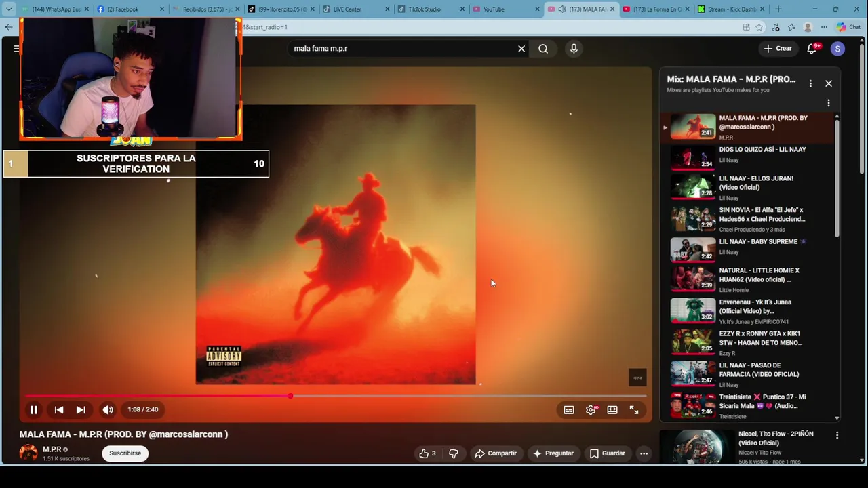Open the Crear menu
Viewport: 868px width, 488px height.
point(777,49)
